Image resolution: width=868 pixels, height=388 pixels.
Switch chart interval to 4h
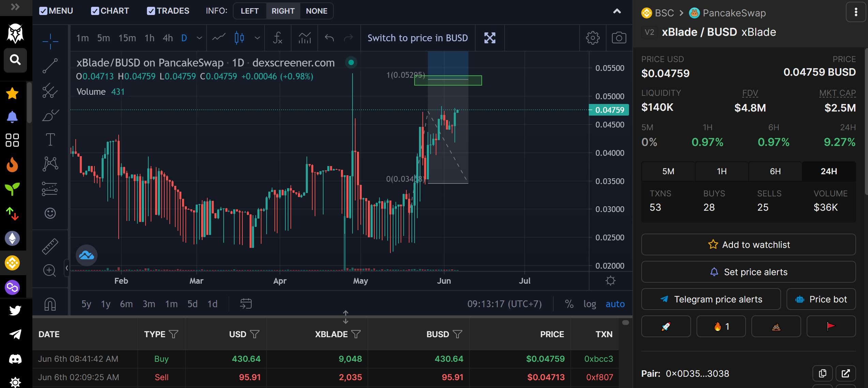click(x=167, y=38)
